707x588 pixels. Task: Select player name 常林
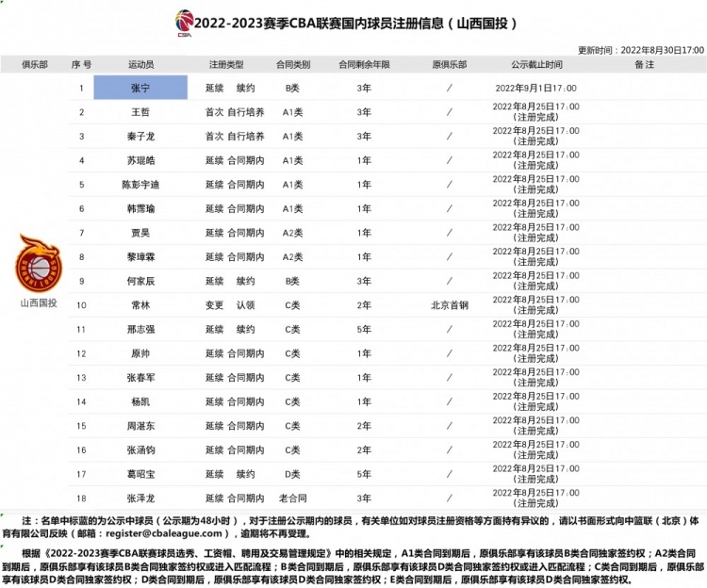[x=140, y=305]
